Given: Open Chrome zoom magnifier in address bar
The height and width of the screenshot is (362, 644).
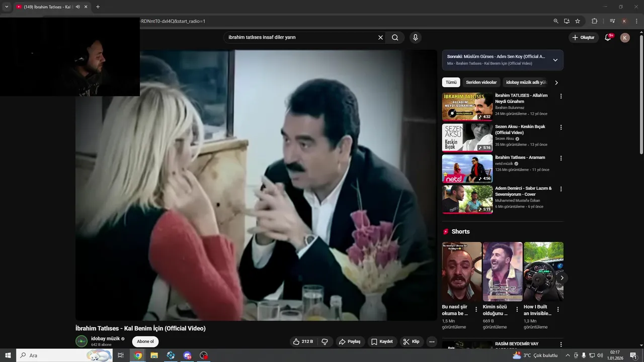Looking at the screenshot, I should (x=555, y=21).
